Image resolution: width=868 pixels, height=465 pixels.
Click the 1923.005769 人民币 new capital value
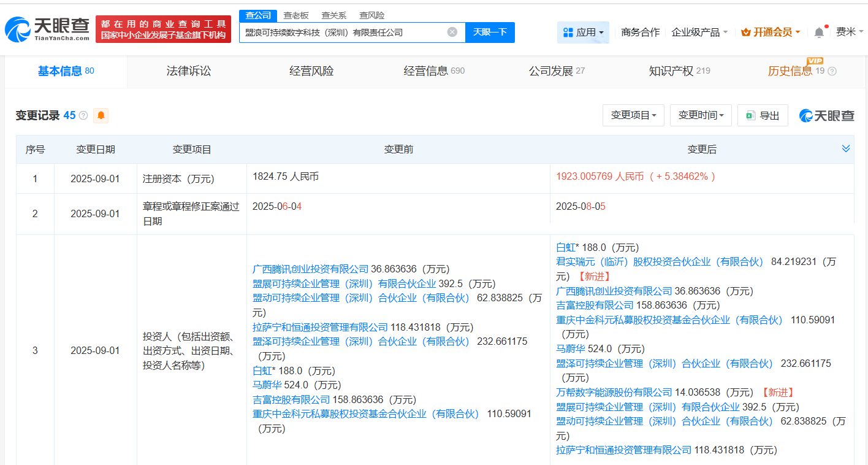point(600,177)
